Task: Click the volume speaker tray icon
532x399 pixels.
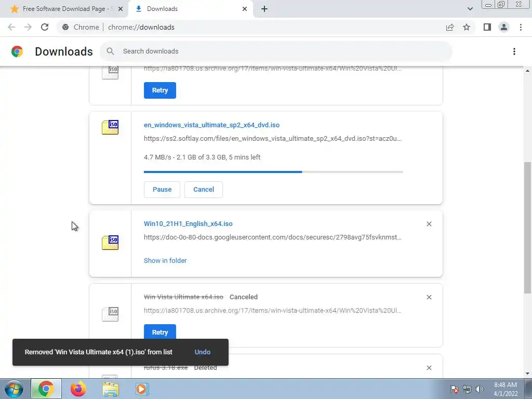Action: click(x=480, y=389)
